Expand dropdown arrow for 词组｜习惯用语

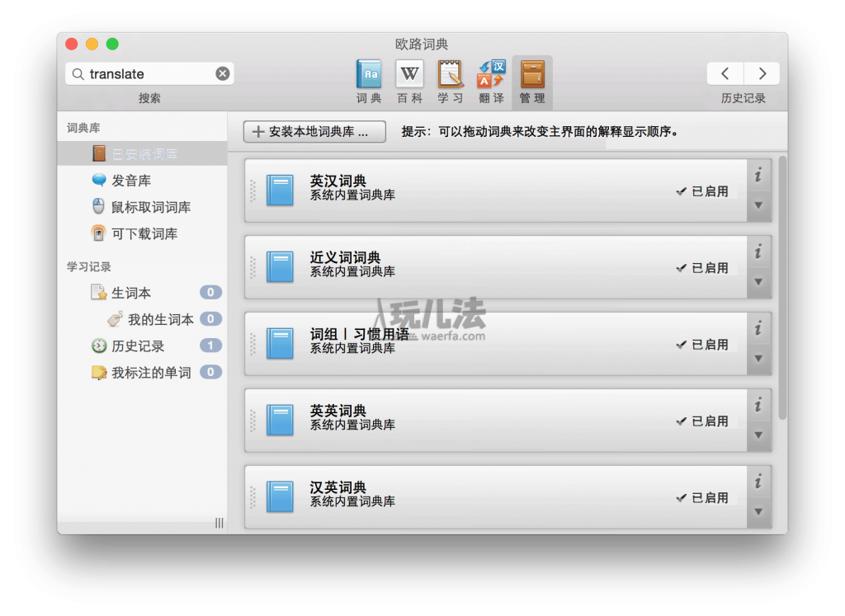pos(759,358)
